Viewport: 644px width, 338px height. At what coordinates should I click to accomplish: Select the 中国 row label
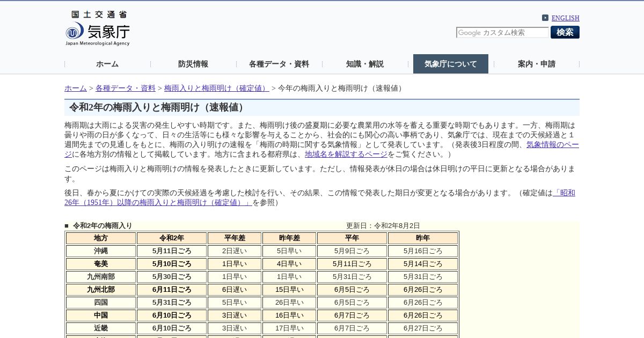[x=101, y=315]
